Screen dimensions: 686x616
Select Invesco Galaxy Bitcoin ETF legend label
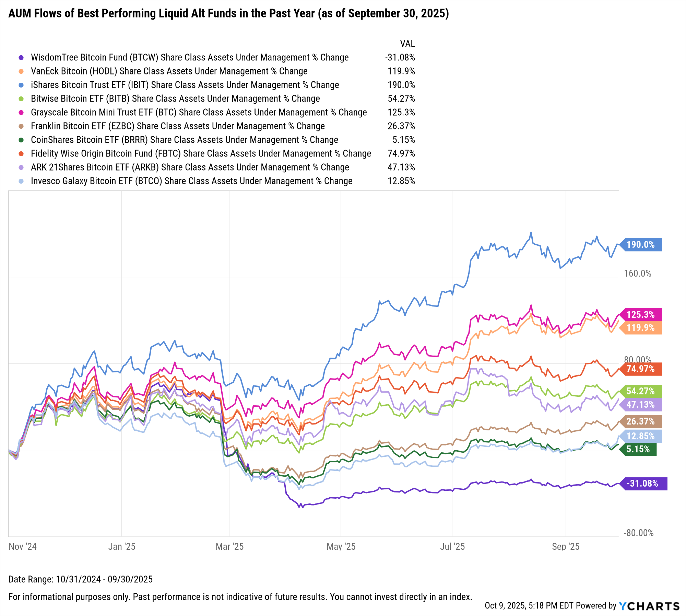191,181
